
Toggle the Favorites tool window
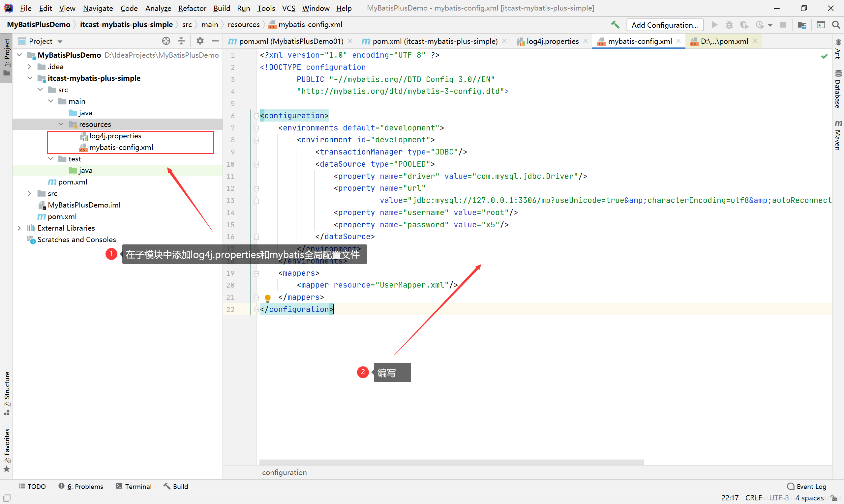point(7,450)
